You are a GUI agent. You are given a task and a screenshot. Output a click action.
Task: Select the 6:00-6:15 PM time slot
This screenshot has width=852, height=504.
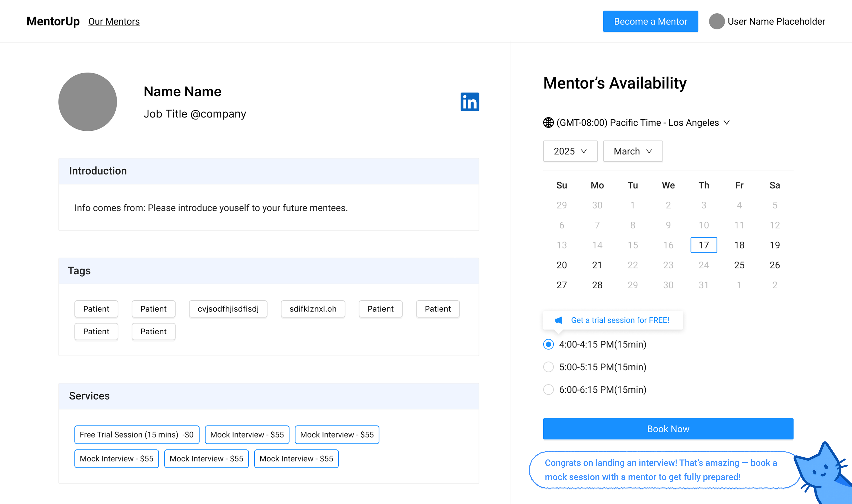pyautogui.click(x=548, y=390)
